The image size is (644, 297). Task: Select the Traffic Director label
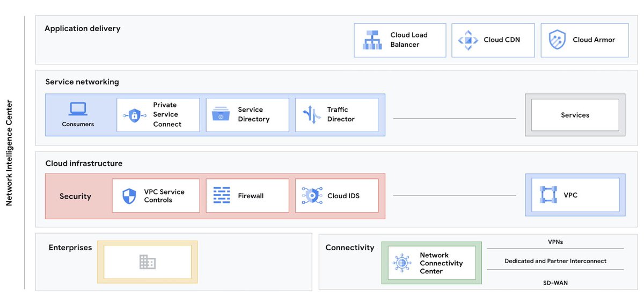click(x=341, y=114)
